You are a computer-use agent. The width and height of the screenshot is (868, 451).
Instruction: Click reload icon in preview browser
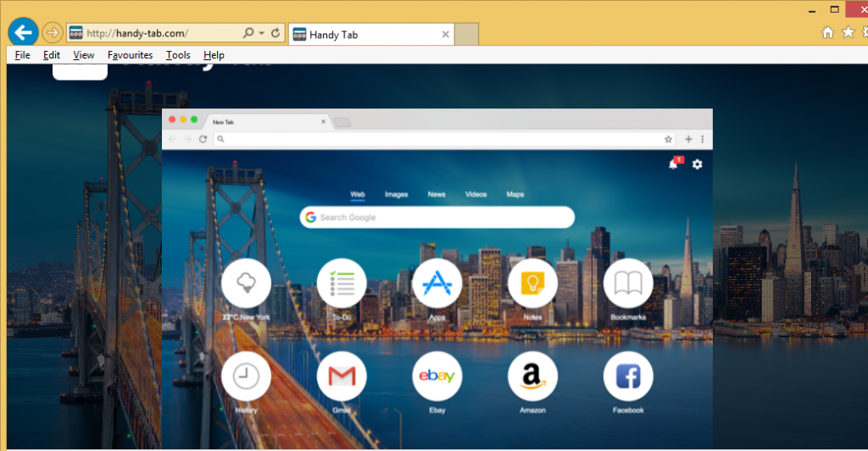(203, 139)
